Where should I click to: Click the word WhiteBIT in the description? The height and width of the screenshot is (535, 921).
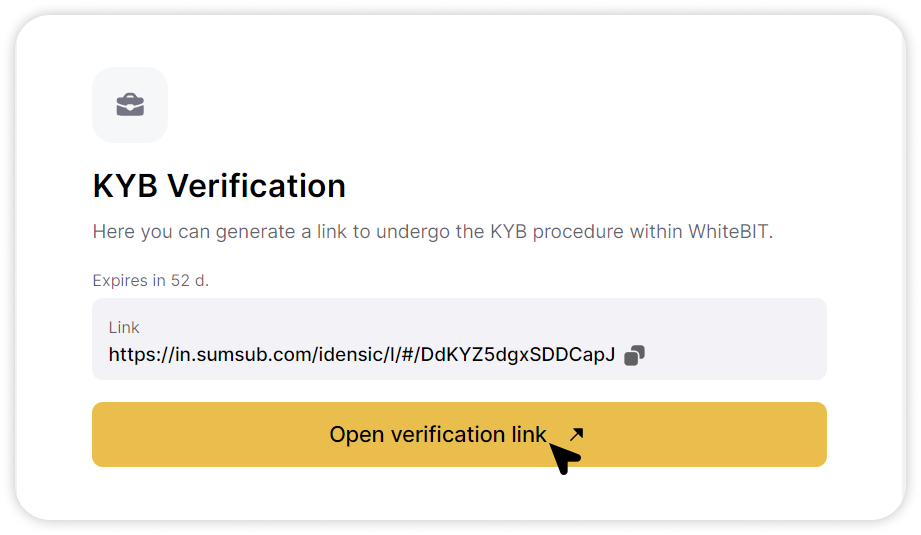[x=730, y=231]
